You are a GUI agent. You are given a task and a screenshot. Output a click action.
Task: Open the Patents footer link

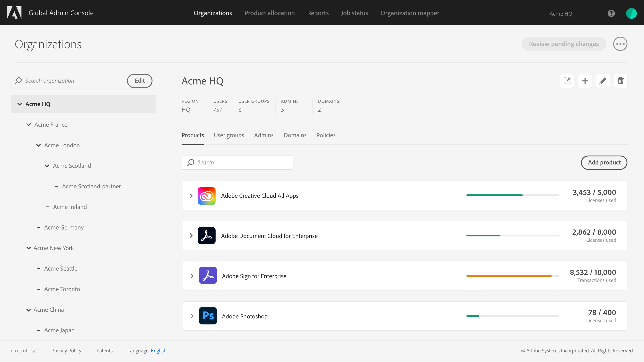[104, 351]
